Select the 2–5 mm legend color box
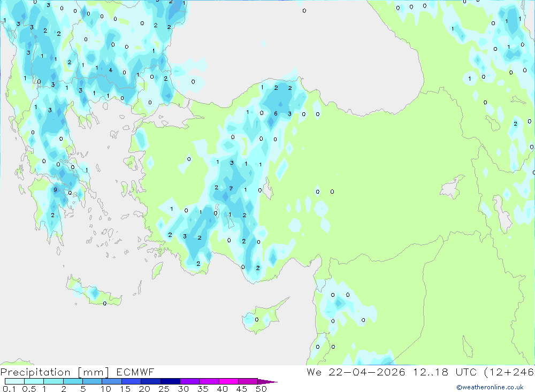 point(73,381)
